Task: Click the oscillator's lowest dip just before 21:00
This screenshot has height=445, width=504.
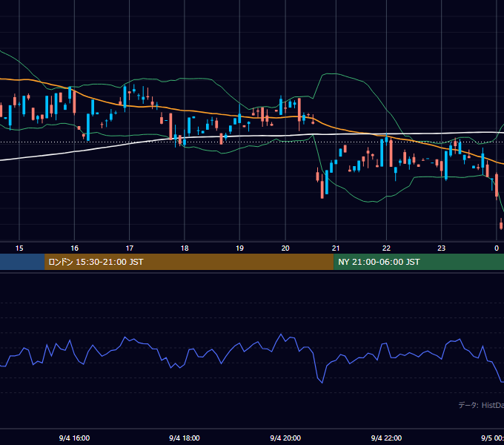Action: pos(322,383)
